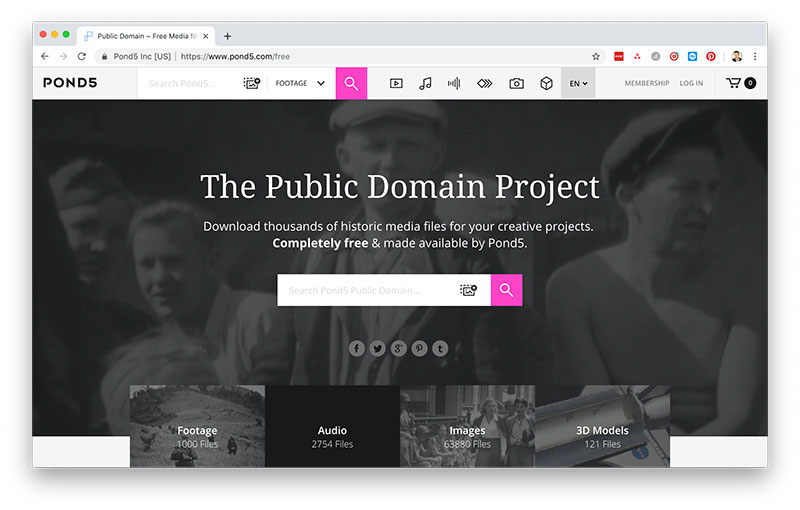Click the Pinterest browser extension icon
This screenshot has width=800, height=510.
(711, 56)
